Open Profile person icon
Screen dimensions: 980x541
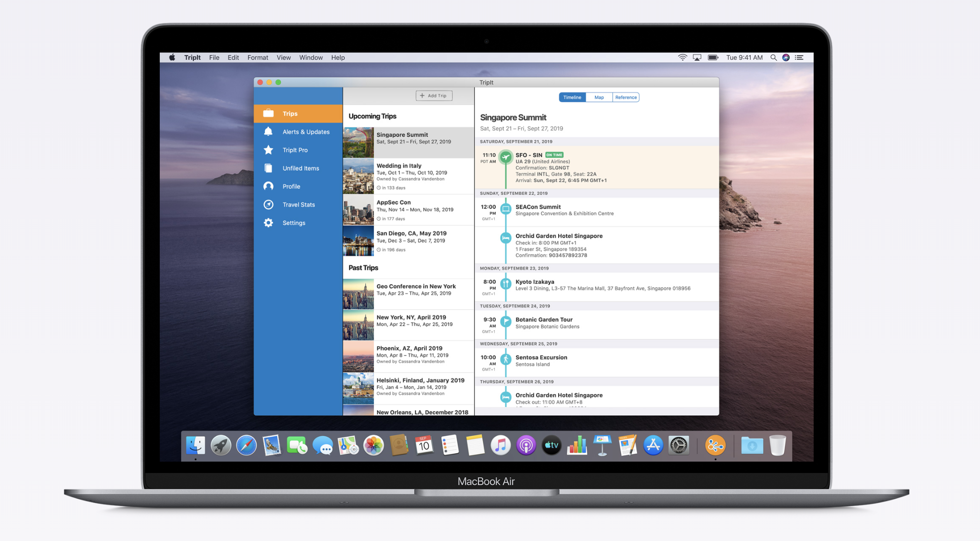click(268, 186)
